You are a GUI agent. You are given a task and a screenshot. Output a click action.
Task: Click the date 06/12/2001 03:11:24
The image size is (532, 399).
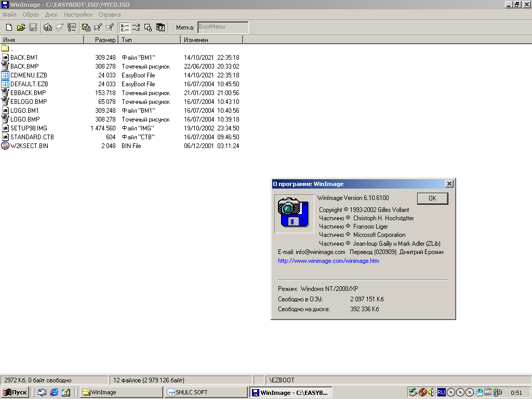211,145
